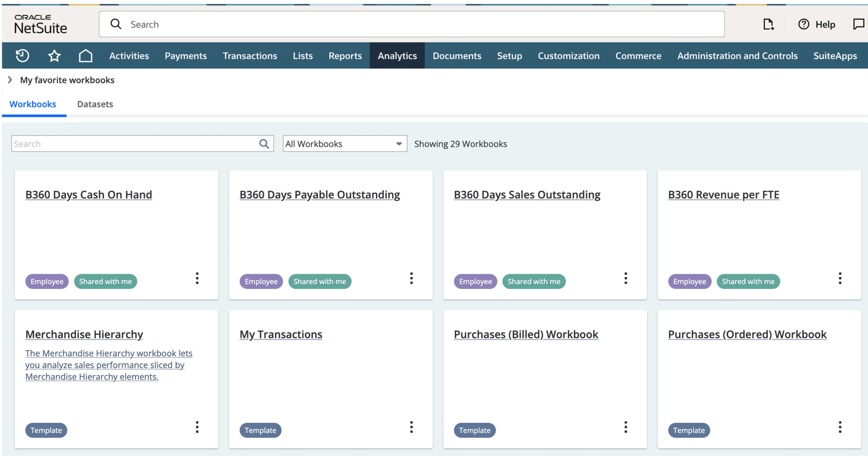Click Template tag on Purchases (Billed) Workbook
The image size is (868, 456).
475,430
